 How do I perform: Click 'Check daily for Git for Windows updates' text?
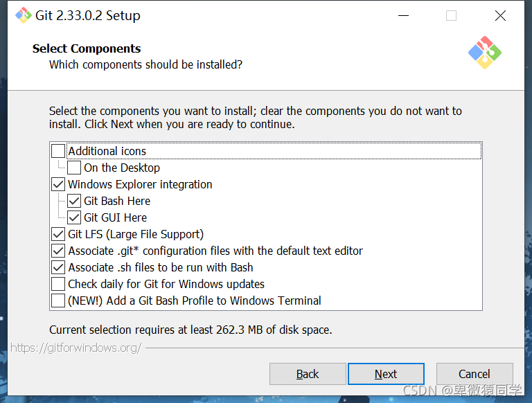166,284
